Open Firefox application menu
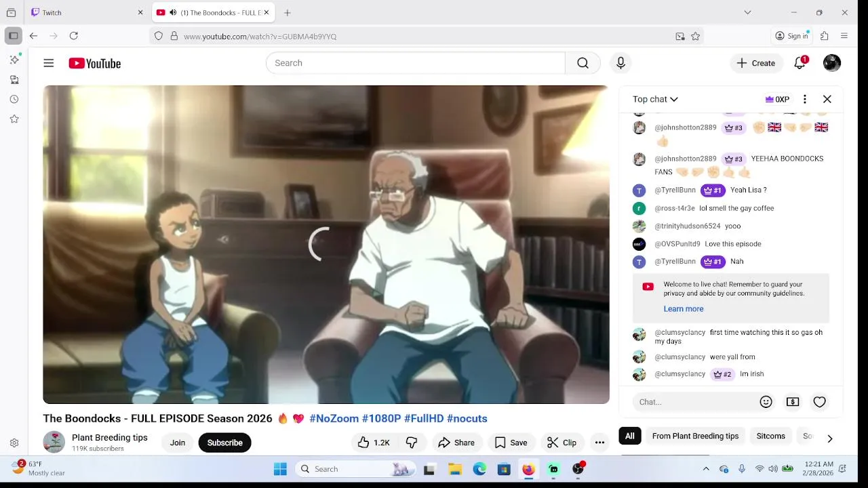This screenshot has height=488, width=868. coord(844,36)
